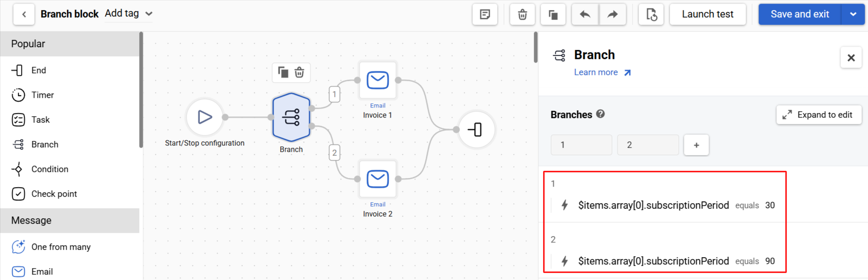Click branch label 2 on the connector
Viewport: 868px width, 280px height.
334,152
